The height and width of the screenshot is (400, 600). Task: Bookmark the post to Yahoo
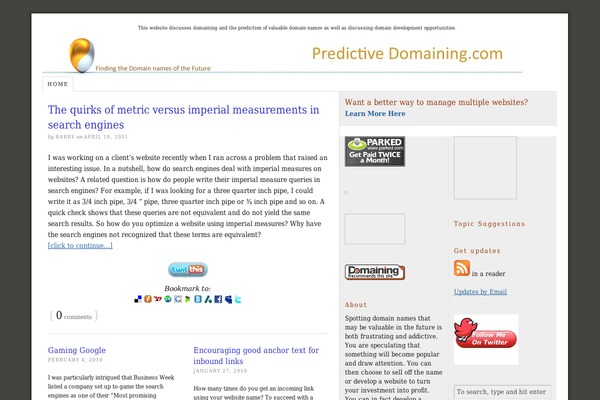[158, 299]
